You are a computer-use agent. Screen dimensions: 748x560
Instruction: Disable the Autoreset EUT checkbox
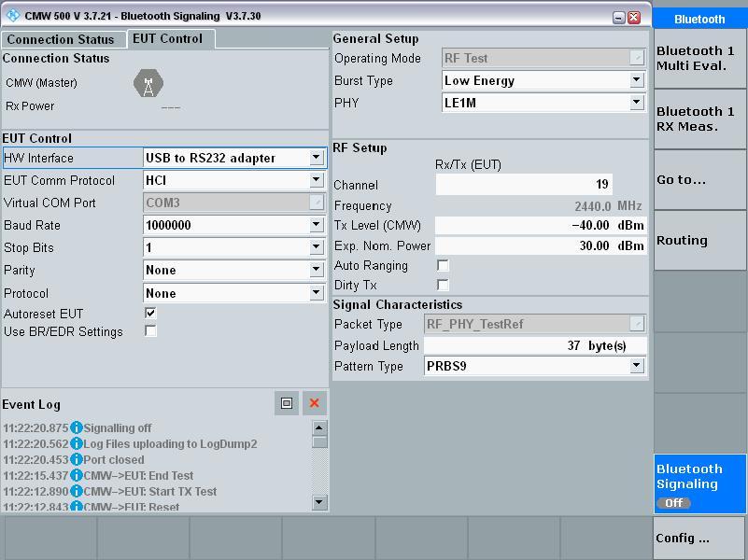coord(150,313)
